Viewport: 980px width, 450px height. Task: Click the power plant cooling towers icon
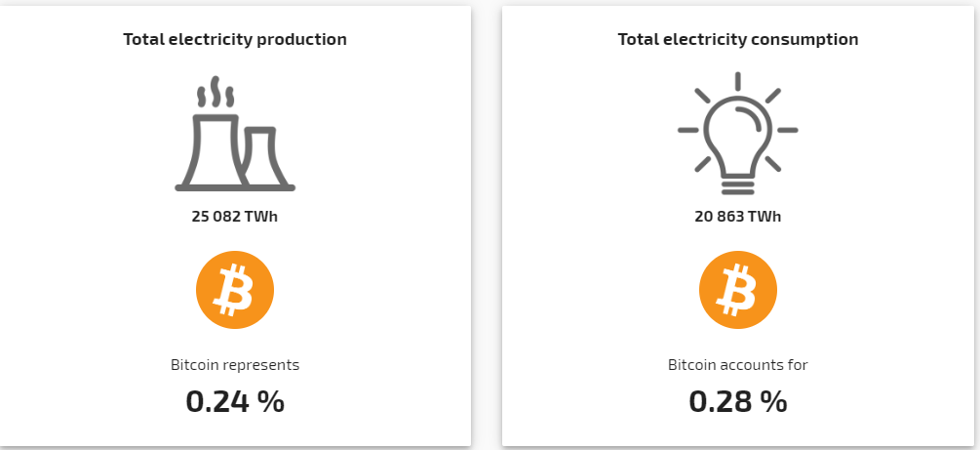pos(234,137)
